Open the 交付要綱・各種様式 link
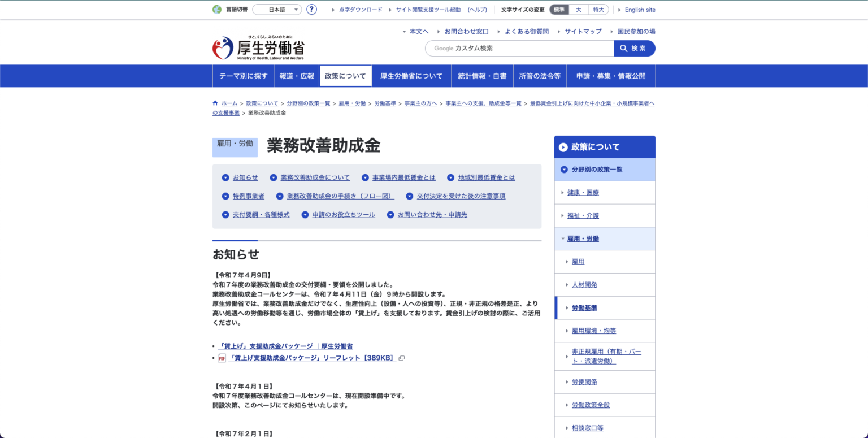The image size is (868, 438). pos(261,214)
